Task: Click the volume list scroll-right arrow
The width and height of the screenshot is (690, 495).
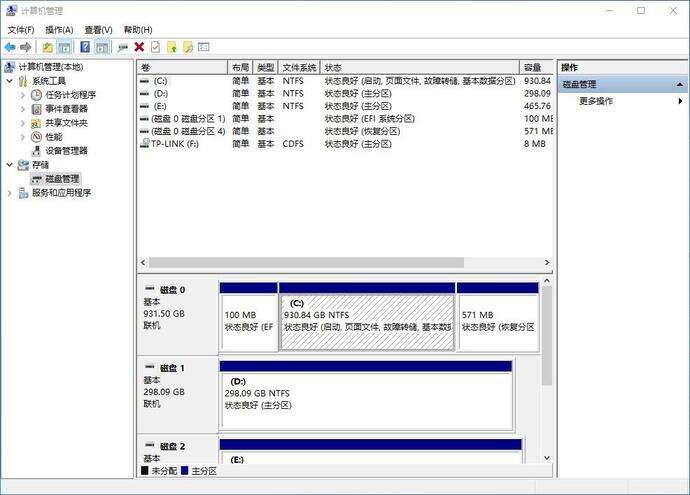Action: pos(547,263)
